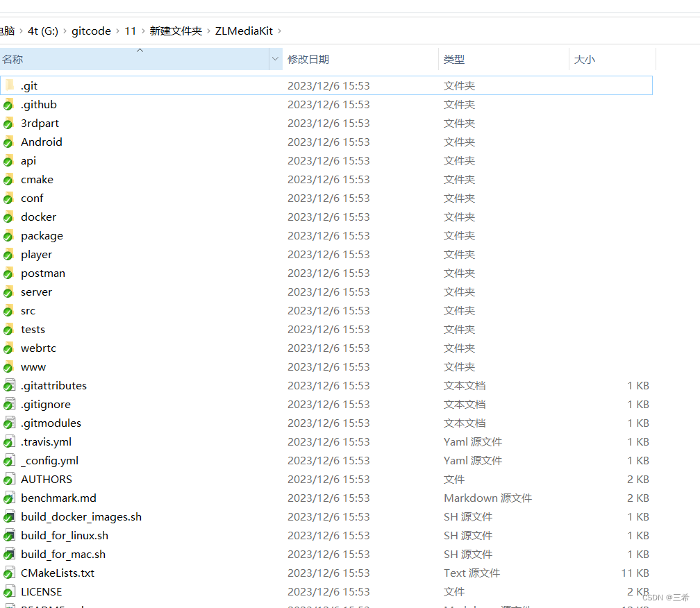Expand breadcrumb chevron after 4t (G:)

click(x=65, y=31)
